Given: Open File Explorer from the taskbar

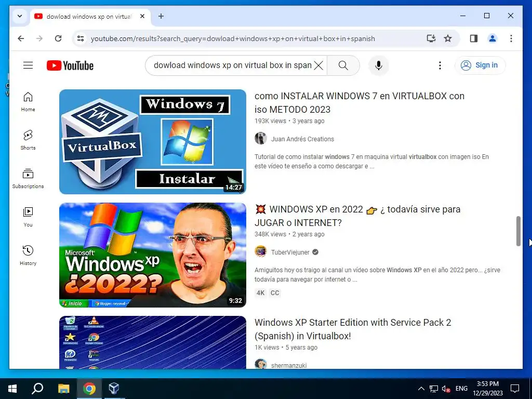Looking at the screenshot, I should pyautogui.click(x=63, y=389).
